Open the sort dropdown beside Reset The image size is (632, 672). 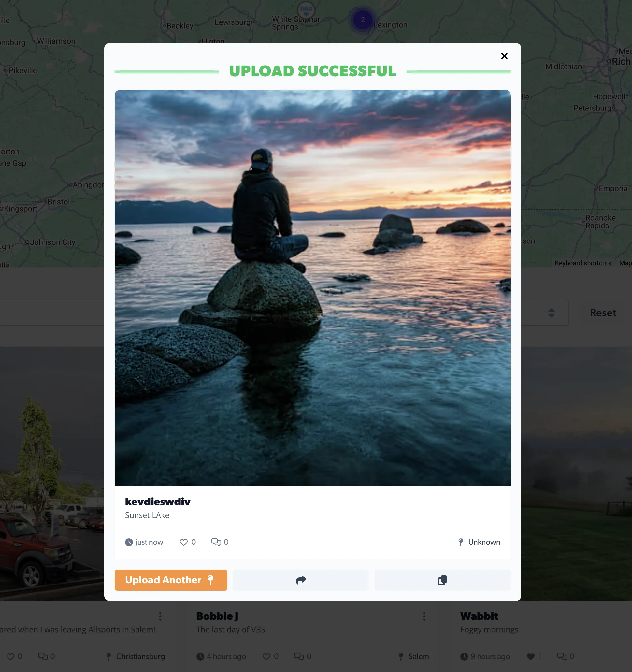pyautogui.click(x=552, y=313)
